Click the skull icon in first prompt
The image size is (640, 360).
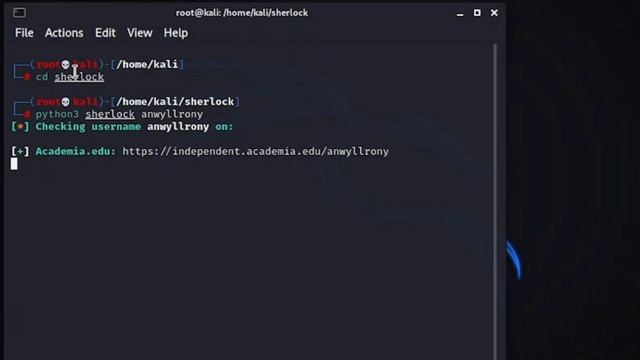pos(65,64)
